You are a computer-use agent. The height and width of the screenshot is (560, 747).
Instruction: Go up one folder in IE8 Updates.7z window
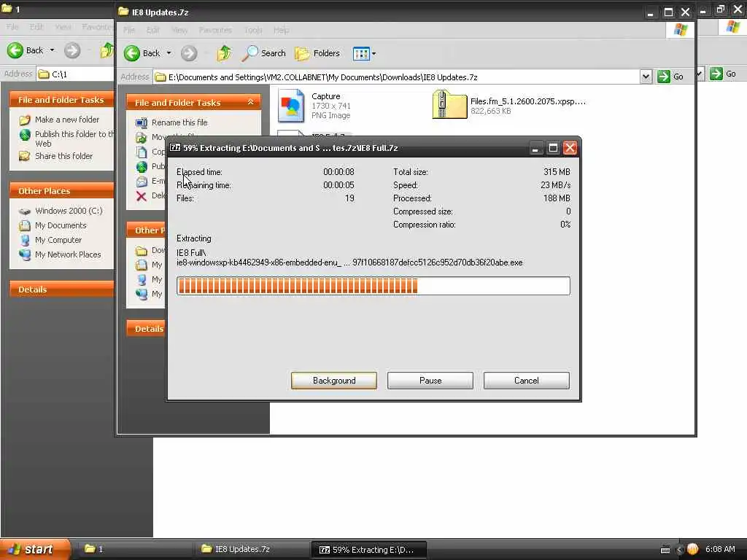(225, 53)
